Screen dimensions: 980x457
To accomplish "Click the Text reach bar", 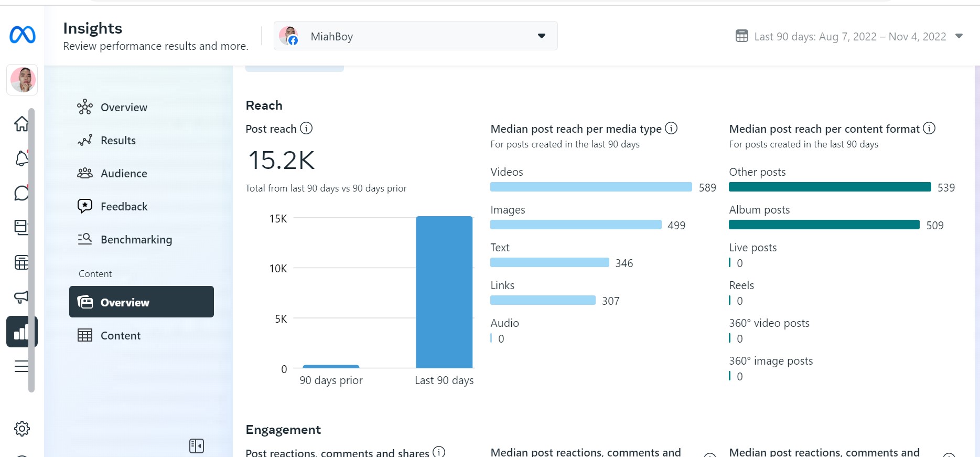I will (x=550, y=262).
